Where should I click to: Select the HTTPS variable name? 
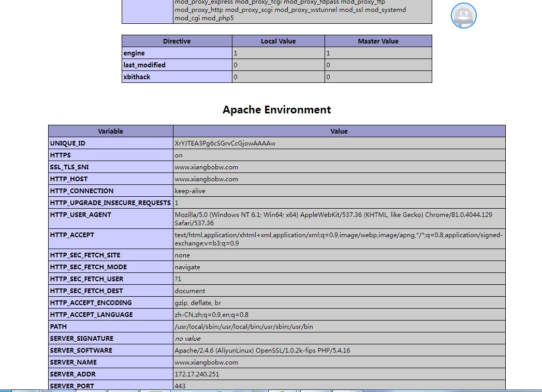coord(61,155)
